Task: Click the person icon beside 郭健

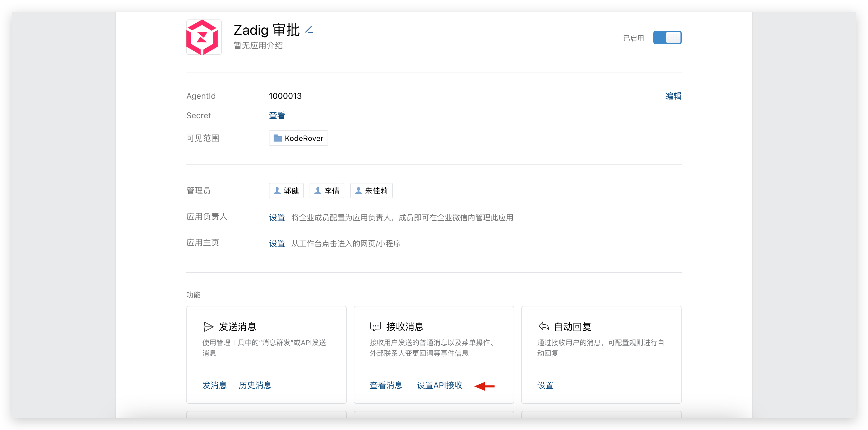Action: 277,191
